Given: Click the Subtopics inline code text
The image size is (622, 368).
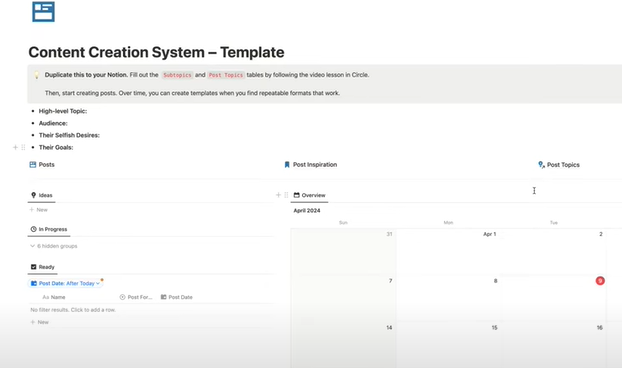Looking at the screenshot, I should [177, 75].
